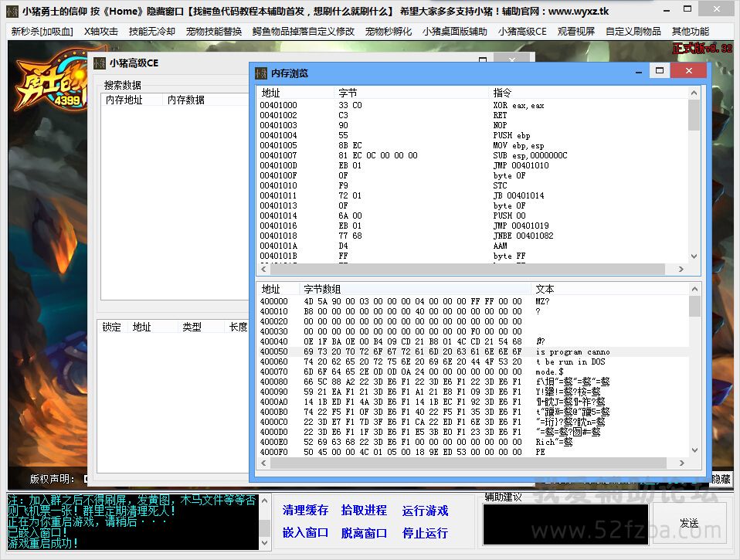Click the 清理缓存 button
Viewport: 740px width, 560px height.
coord(305,511)
